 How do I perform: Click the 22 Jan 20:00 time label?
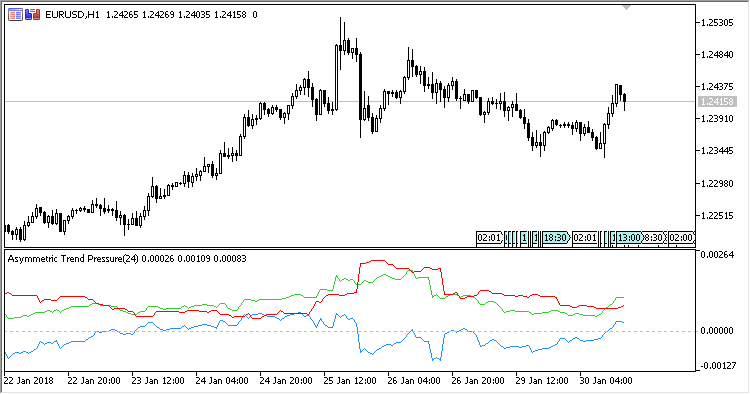[x=94, y=381]
